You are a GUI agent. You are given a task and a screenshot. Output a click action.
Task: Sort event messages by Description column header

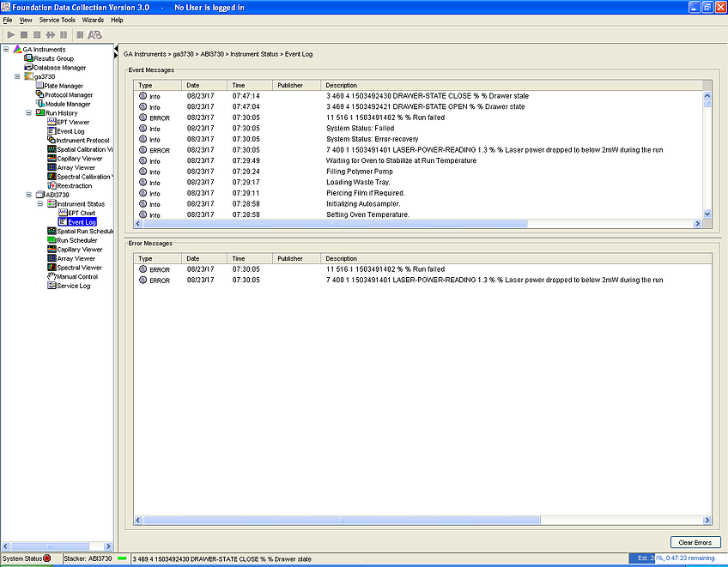click(512, 85)
